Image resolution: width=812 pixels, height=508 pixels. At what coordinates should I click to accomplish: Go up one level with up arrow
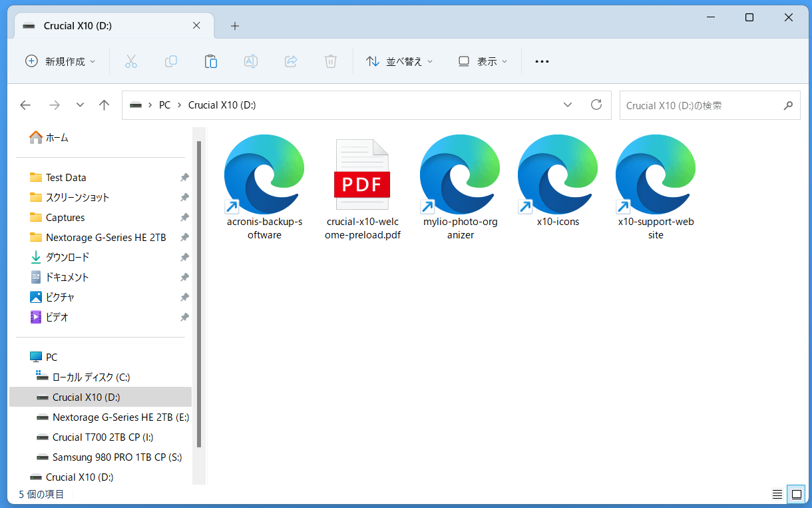(x=104, y=105)
